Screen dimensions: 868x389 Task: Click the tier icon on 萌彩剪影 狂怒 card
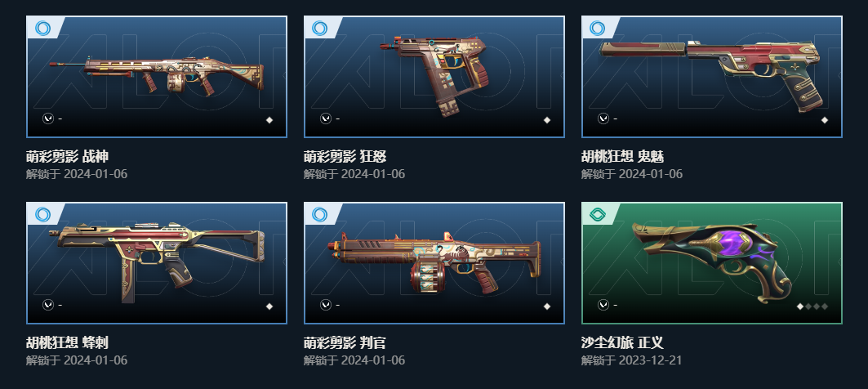tap(319, 29)
